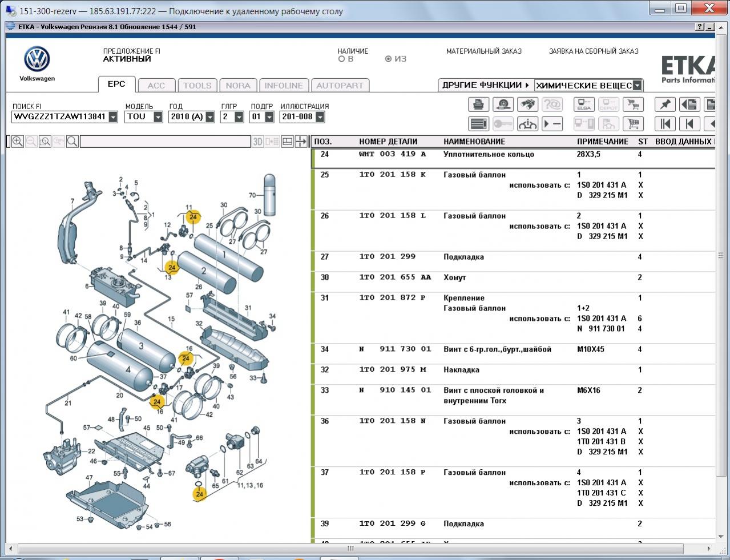Screen dimensions: 730x560
Task: Click the zoom region magnifier icon
Action: [x=45, y=142]
